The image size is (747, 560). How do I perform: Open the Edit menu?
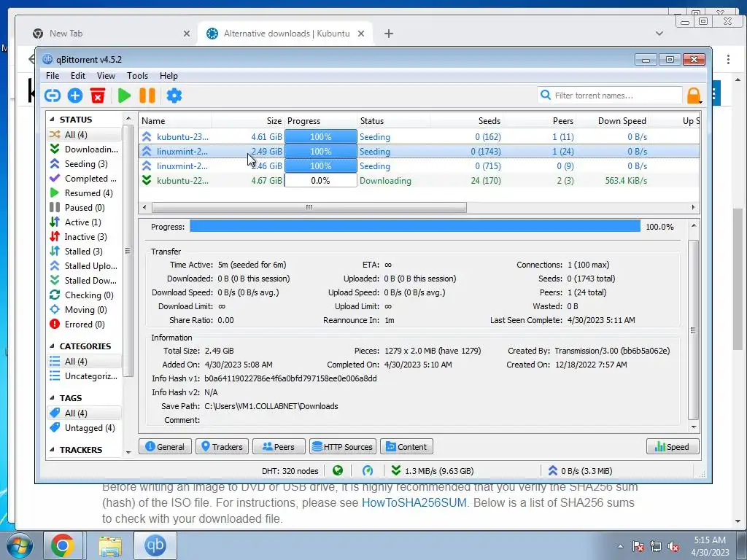[x=77, y=76]
